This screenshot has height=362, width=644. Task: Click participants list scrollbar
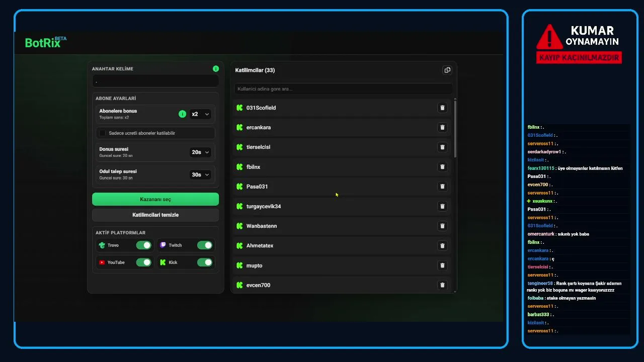point(455,129)
